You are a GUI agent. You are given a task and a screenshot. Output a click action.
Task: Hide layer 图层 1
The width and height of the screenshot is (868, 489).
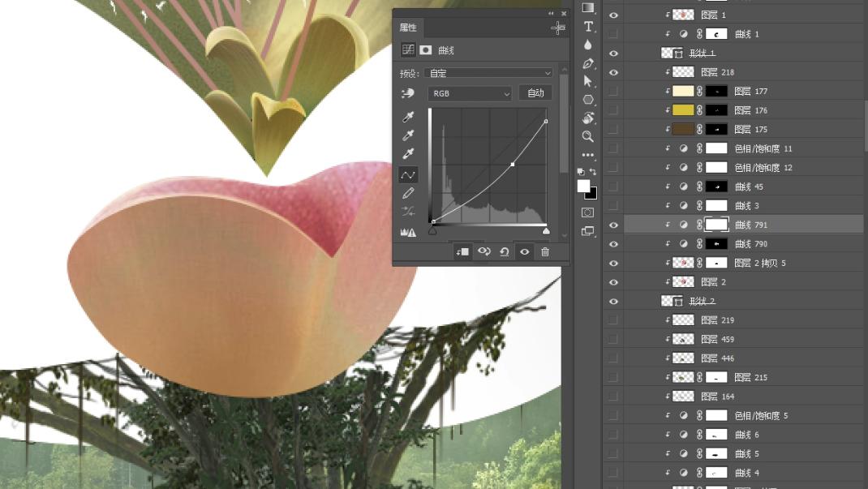click(x=613, y=15)
